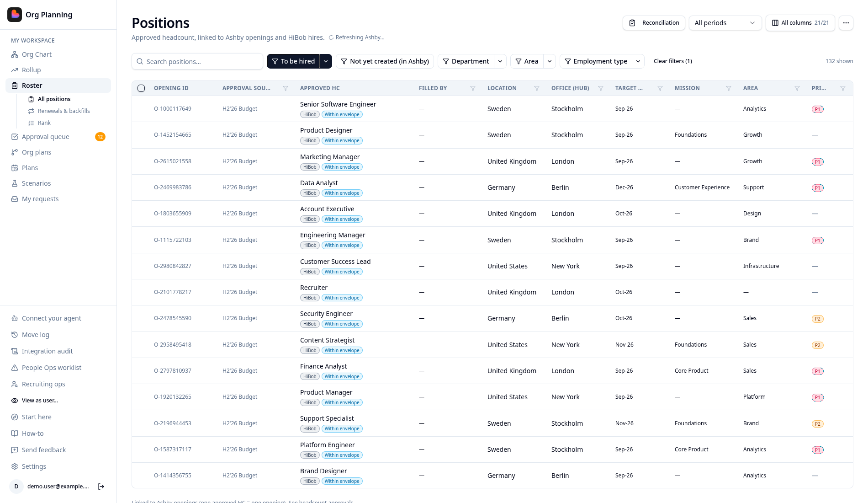Open filter icon on Filled By column
868x503 pixels.
(473, 88)
